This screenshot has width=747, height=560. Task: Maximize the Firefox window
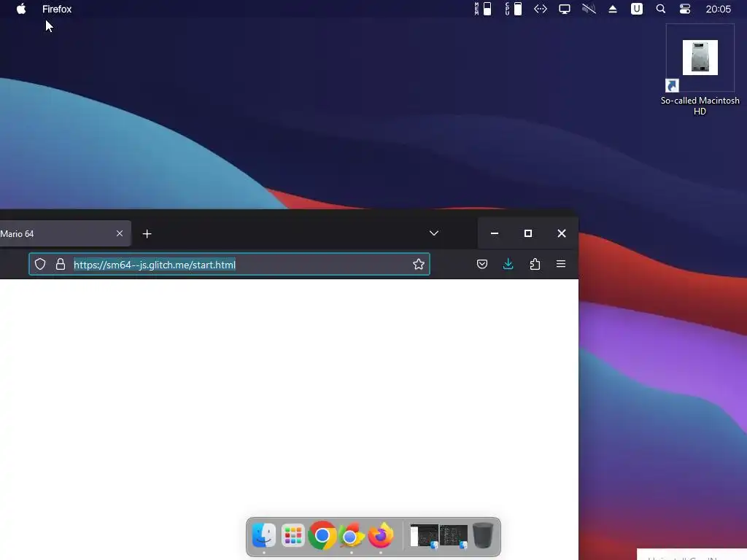click(528, 233)
